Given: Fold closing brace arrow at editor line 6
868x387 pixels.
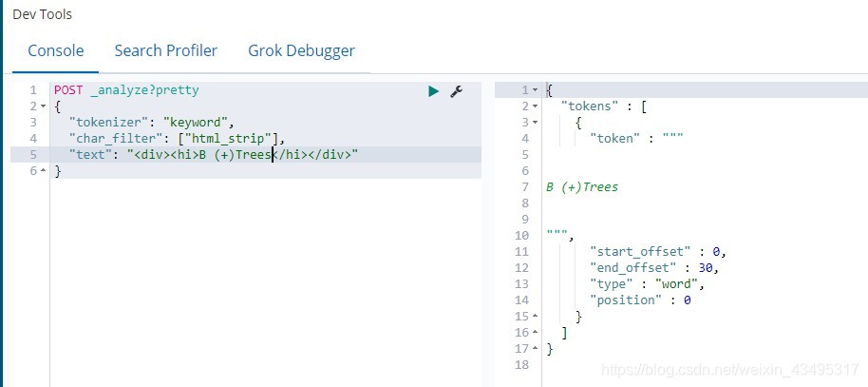Looking at the screenshot, I should coord(44,171).
